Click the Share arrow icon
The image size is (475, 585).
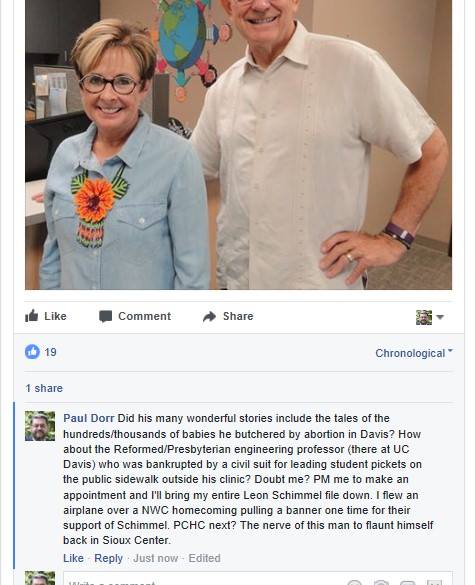point(209,316)
